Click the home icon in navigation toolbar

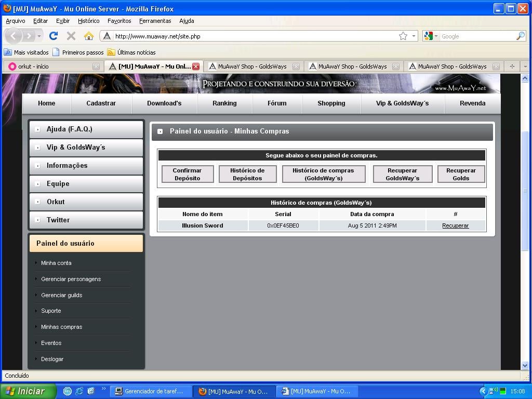tap(89, 36)
